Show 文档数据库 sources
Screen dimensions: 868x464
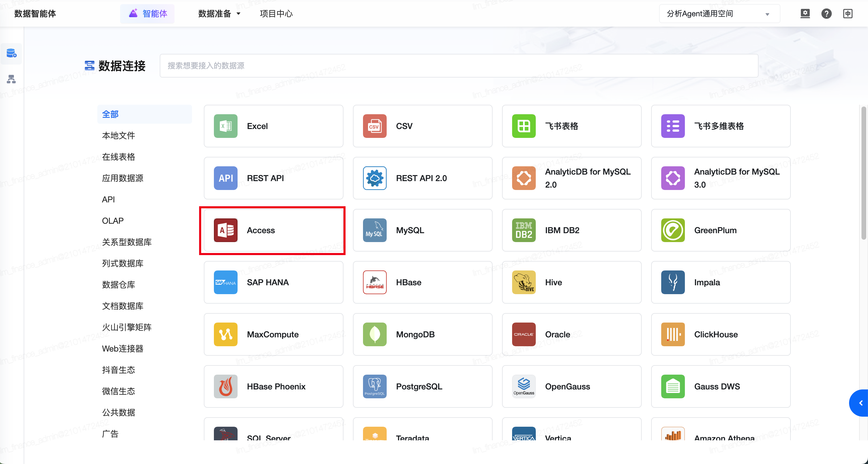click(123, 306)
